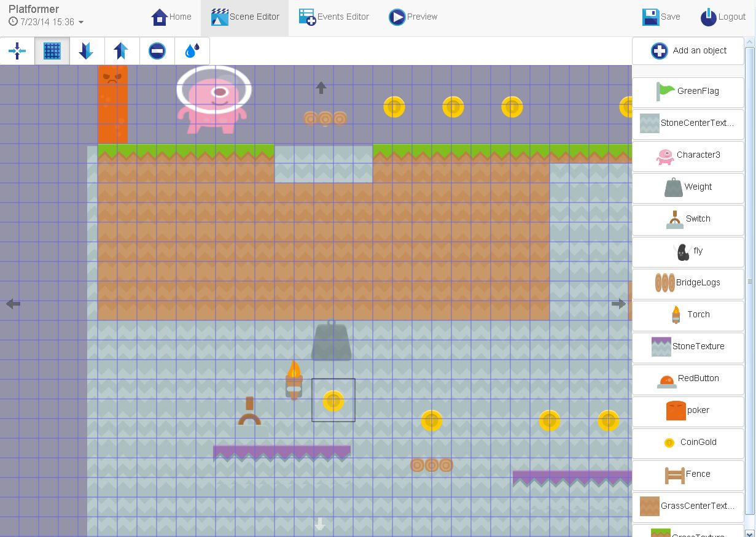
Task: Click the remove object minus icon
Action: click(157, 51)
